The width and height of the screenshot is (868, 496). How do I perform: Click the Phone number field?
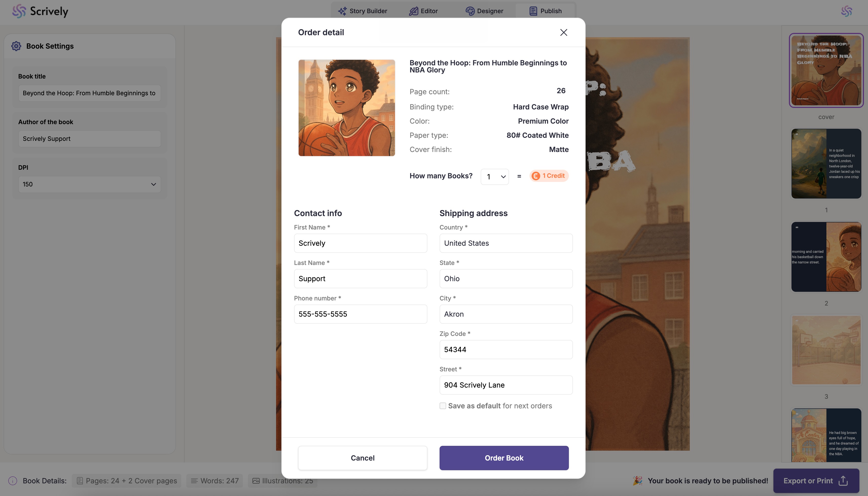[360, 314]
